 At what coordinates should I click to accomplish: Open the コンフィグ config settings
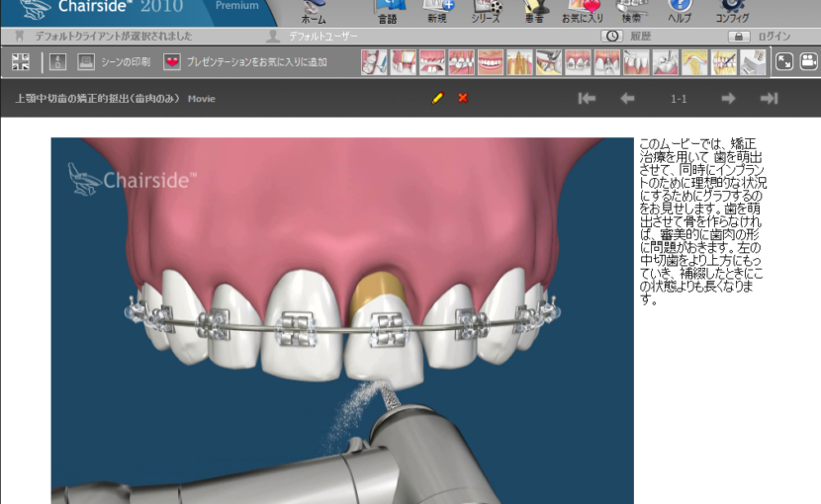point(732,12)
